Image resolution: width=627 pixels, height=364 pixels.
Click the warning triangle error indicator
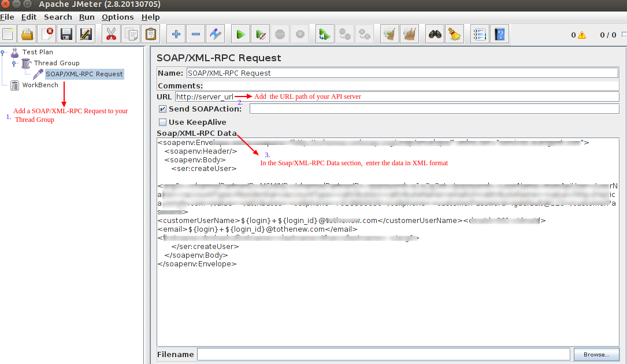tap(582, 35)
